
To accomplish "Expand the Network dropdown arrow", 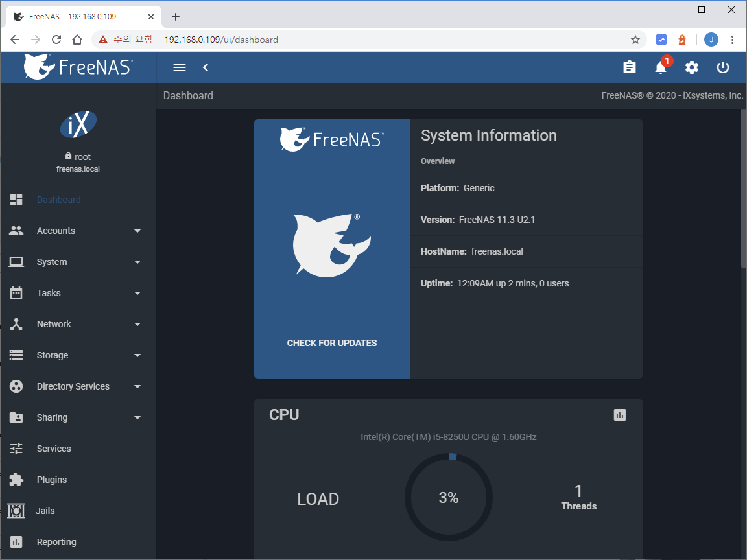I will 137,324.
